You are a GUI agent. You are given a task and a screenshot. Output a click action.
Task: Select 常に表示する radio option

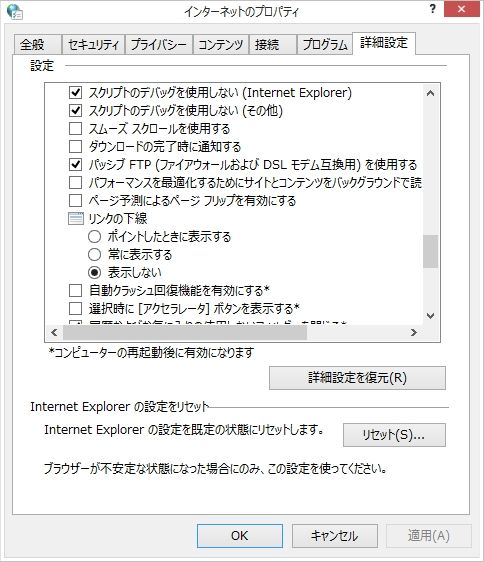94,254
